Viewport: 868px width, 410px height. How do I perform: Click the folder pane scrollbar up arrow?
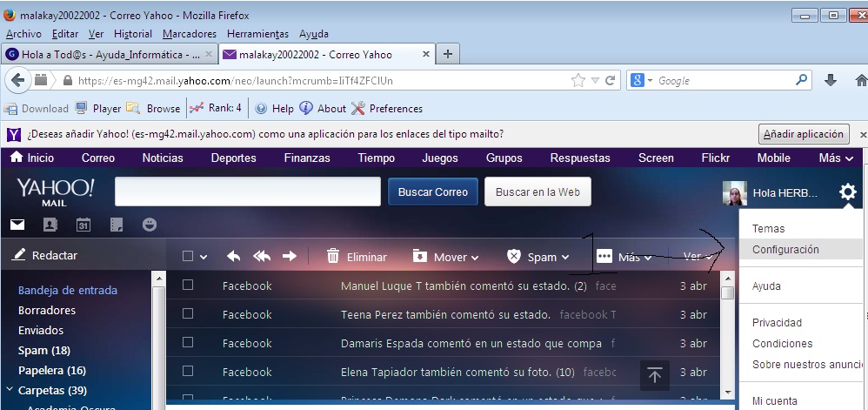pos(158,279)
